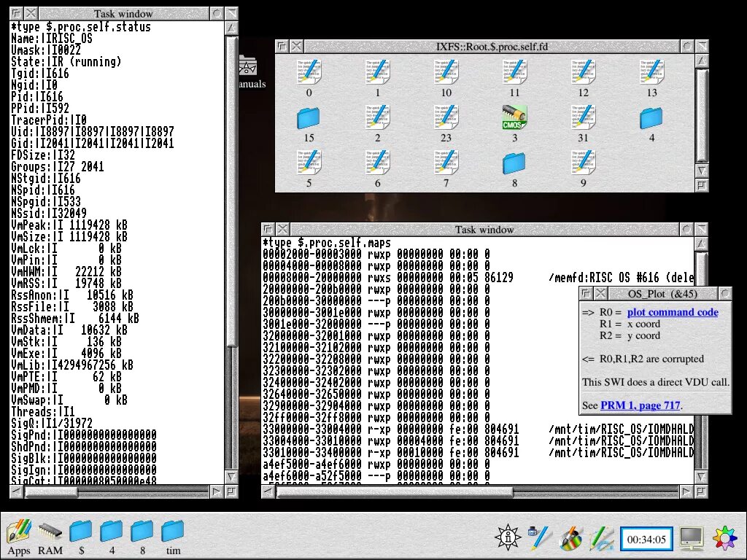Image resolution: width=747 pixels, height=560 pixels.
Task: Click horizontal scroll bar in maps Task window
Action: pos(395,491)
